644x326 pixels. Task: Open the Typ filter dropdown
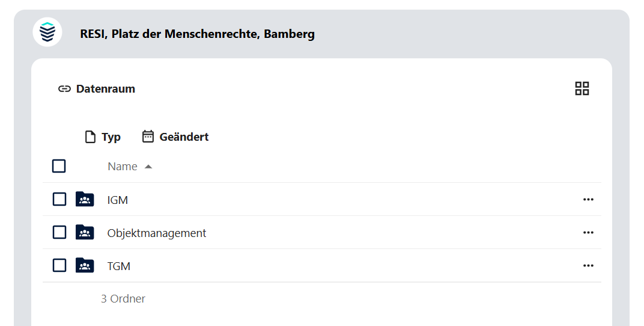(x=103, y=137)
